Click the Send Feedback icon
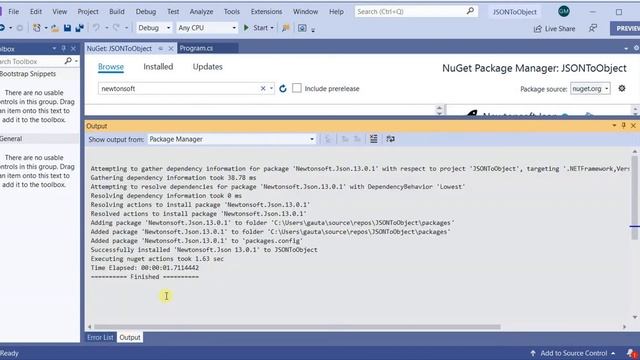The width and height of the screenshot is (640, 360). (593, 28)
